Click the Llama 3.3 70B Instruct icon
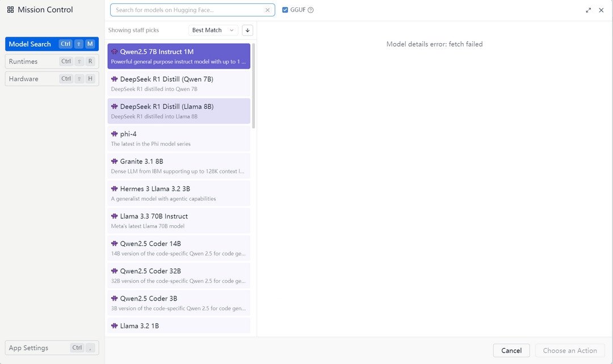 [114, 216]
